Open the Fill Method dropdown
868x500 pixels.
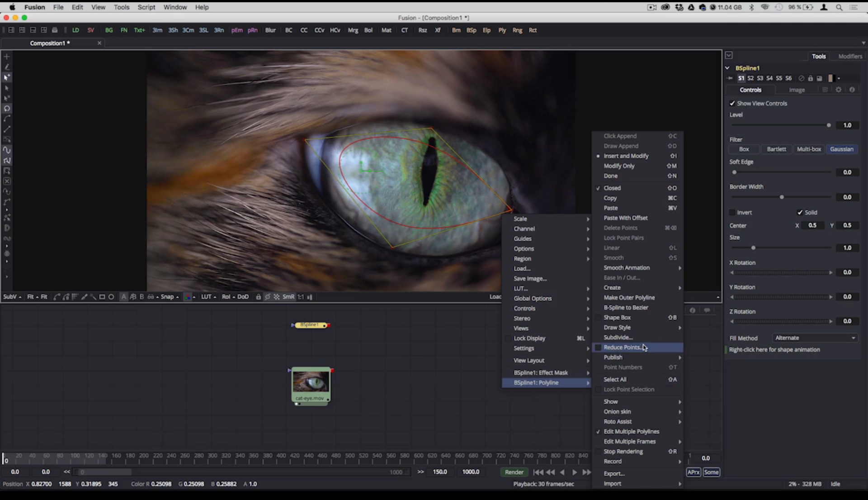tap(814, 338)
